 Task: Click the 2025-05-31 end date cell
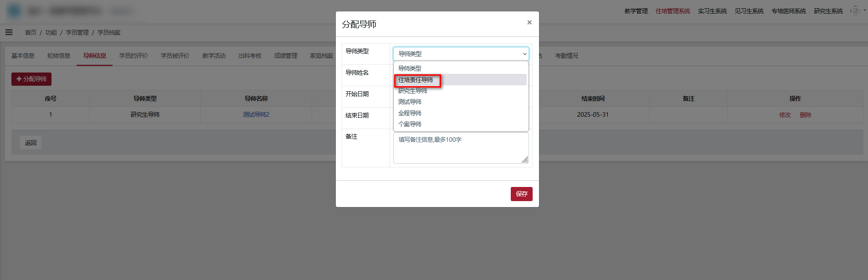(x=593, y=114)
